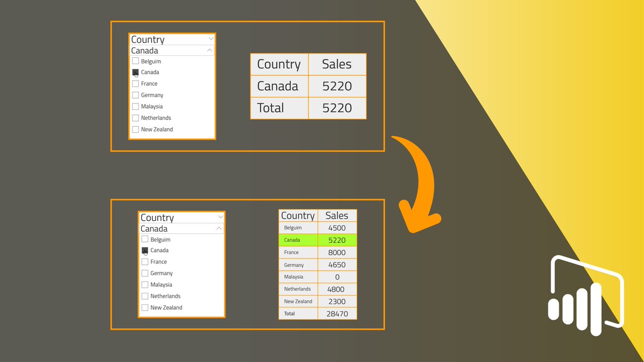Click Sales header in the upper table

click(x=337, y=64)
